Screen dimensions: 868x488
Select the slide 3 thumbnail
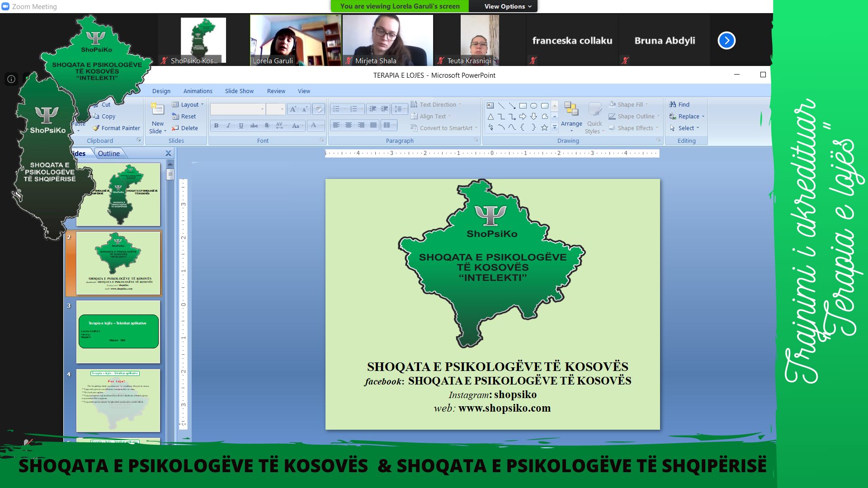pyautogui.click(x=118, y=332)
